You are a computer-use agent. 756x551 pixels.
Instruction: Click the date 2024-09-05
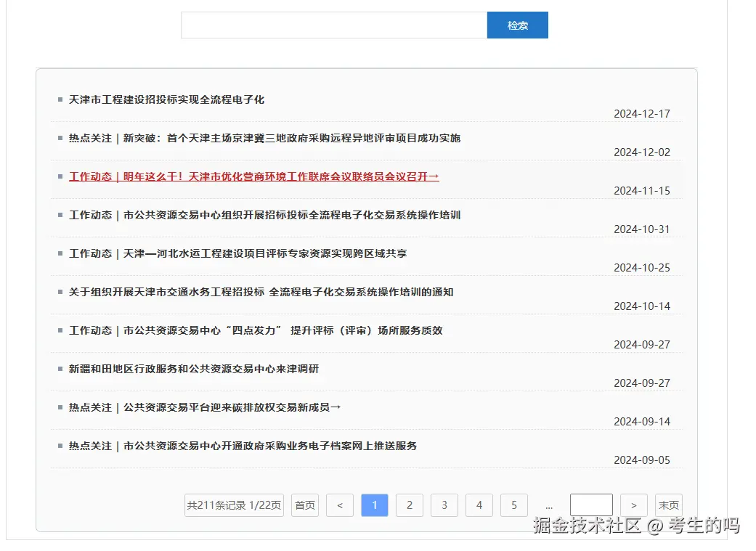tap(642, 460)
